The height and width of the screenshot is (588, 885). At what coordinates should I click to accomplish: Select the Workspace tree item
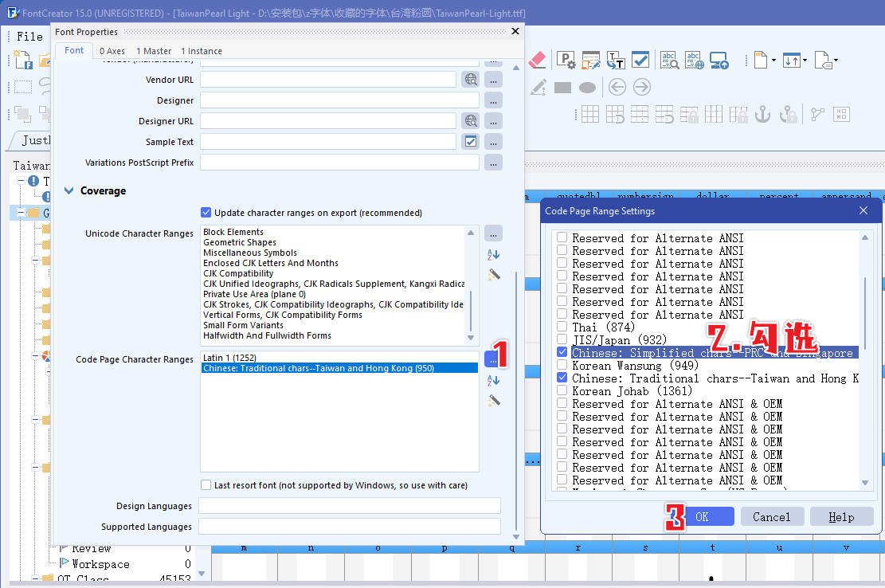point(100,564)
